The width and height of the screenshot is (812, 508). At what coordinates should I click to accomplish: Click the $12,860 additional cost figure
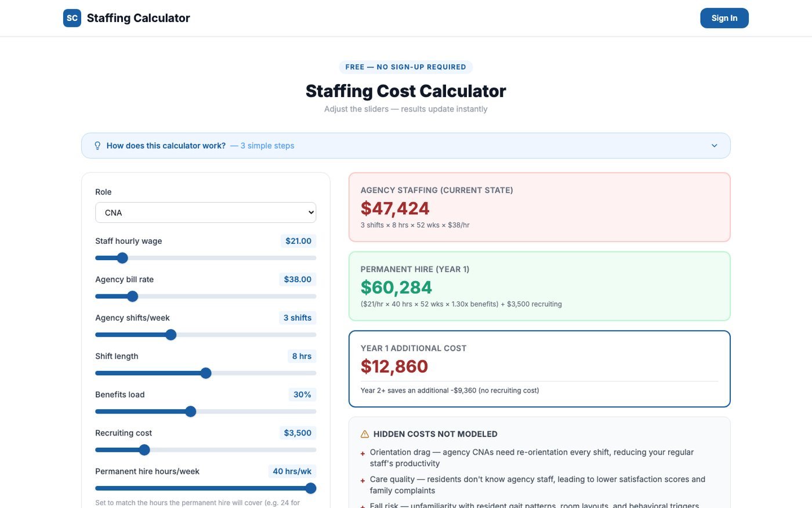click(x=394, y=366)
